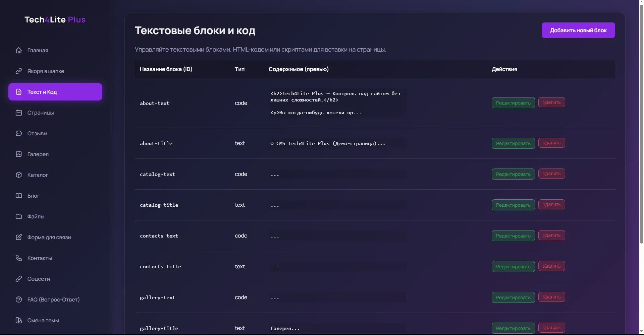Open the Соцсети sidebar section
Screen dimensions: 644x335
[x=39, y=279]
